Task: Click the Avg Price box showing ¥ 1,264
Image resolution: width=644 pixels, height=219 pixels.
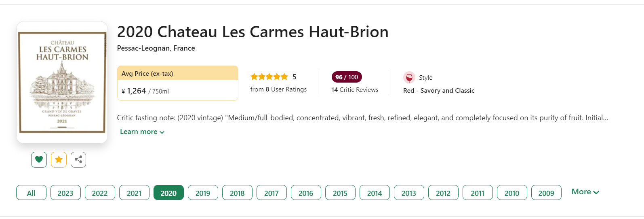Action: click(x=178, y=83)
